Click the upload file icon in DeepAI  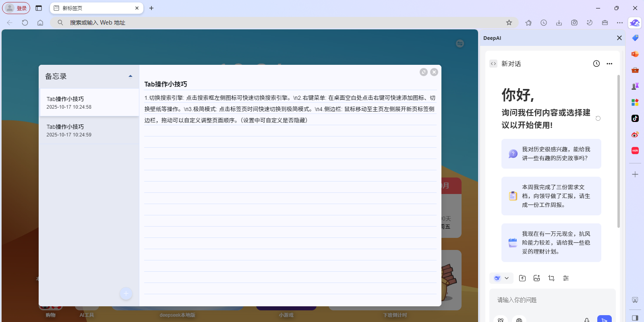(x=522, y=278)
